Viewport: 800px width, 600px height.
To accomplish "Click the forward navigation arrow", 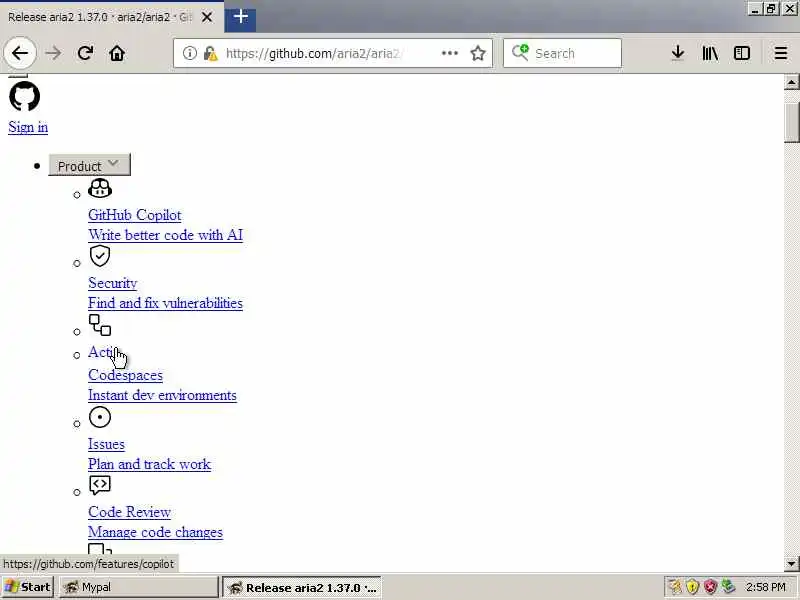I will (x=53, y=53).
